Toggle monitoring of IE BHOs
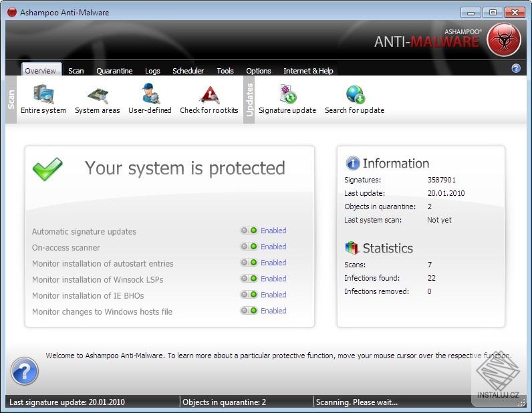 (249, 294)
